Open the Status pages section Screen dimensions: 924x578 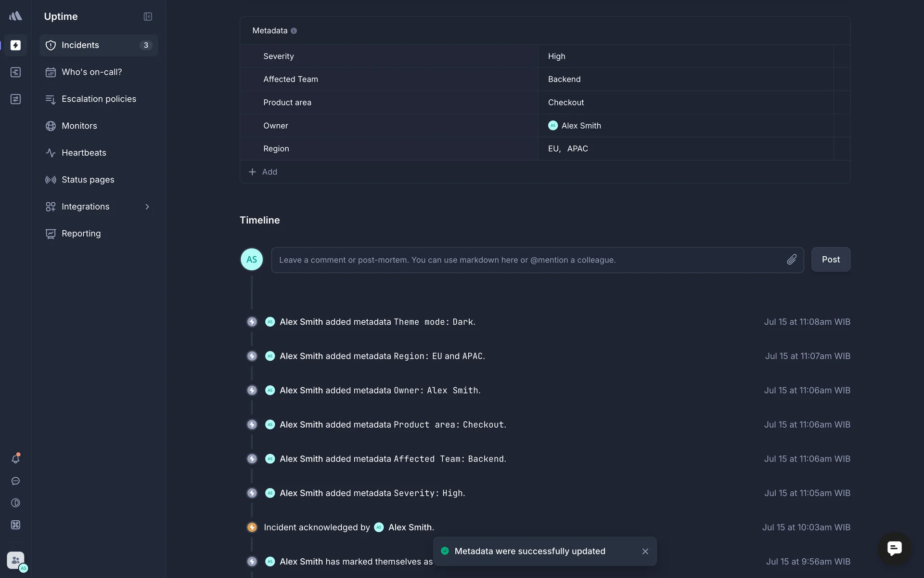click(x=88, y=180)
